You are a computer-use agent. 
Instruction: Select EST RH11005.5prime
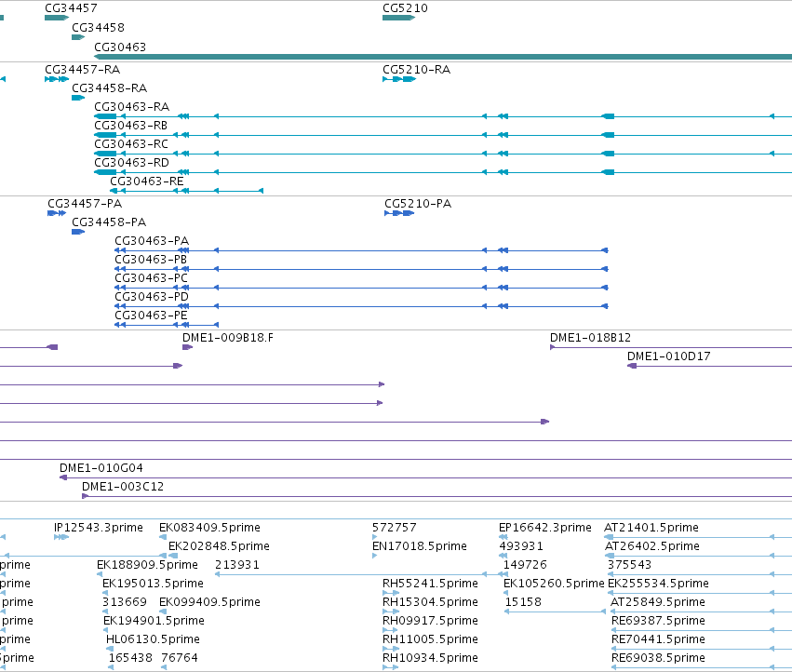[430, 639]
